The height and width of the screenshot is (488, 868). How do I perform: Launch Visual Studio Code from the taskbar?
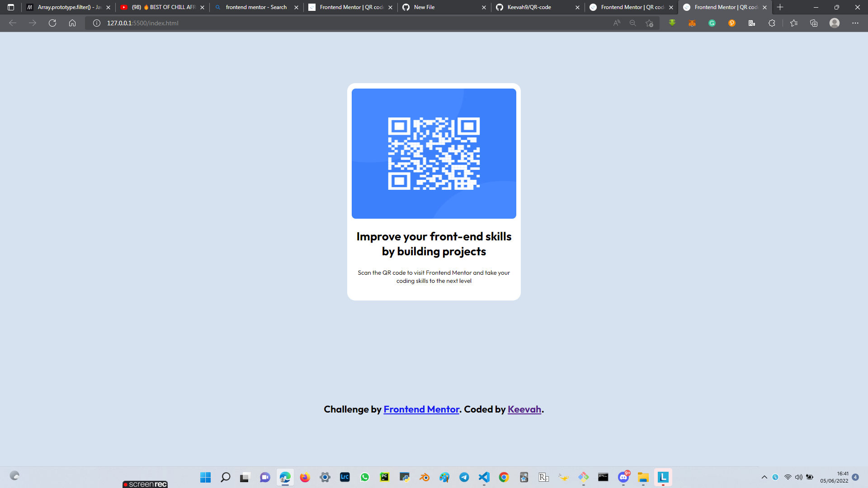(x=484, y=477)
